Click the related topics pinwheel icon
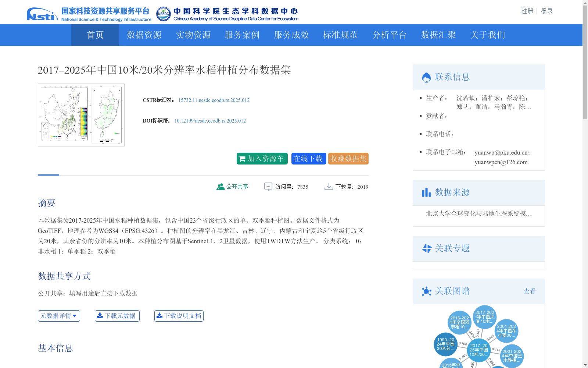Screen dimensions: 588x368 (427, 248)
